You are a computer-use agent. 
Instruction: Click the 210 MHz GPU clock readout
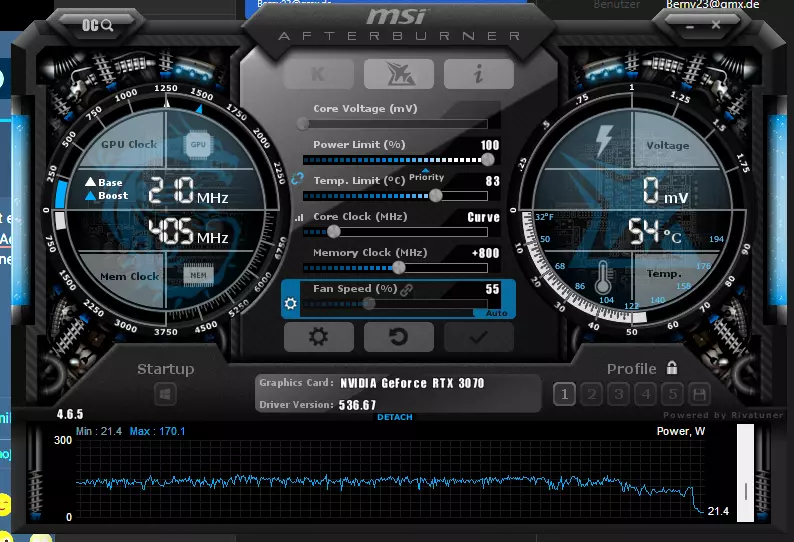pyautogui.click(x=188, y=190)
